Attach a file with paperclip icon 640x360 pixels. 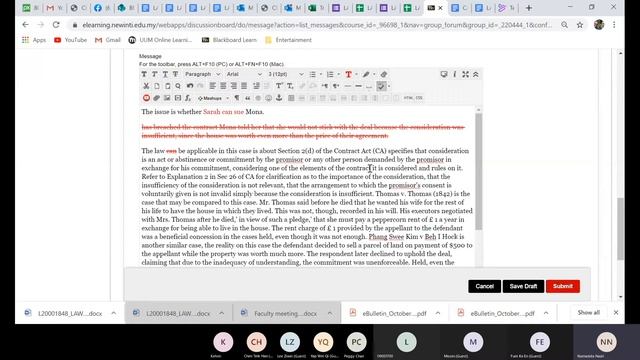pyautogui.click(x=157, y=98)
